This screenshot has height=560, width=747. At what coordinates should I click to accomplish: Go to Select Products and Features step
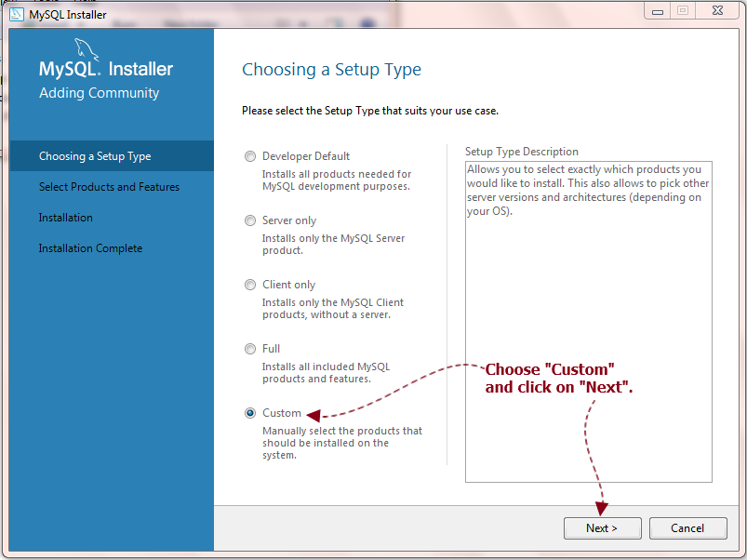click(x=109, y=187)
